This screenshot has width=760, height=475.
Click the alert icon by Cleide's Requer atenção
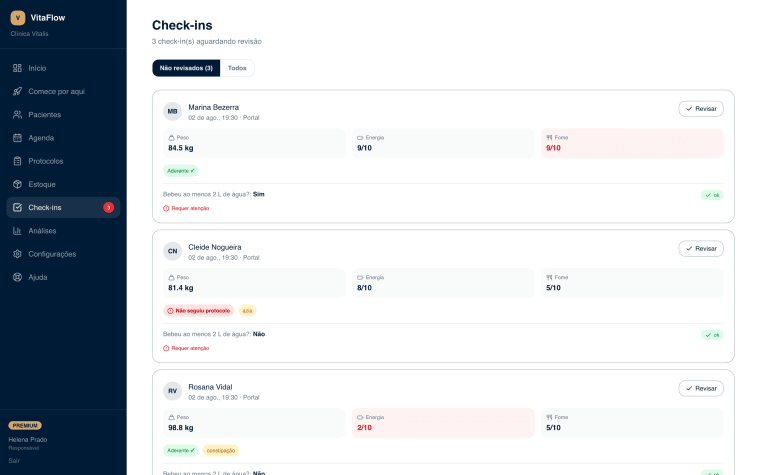166,348
